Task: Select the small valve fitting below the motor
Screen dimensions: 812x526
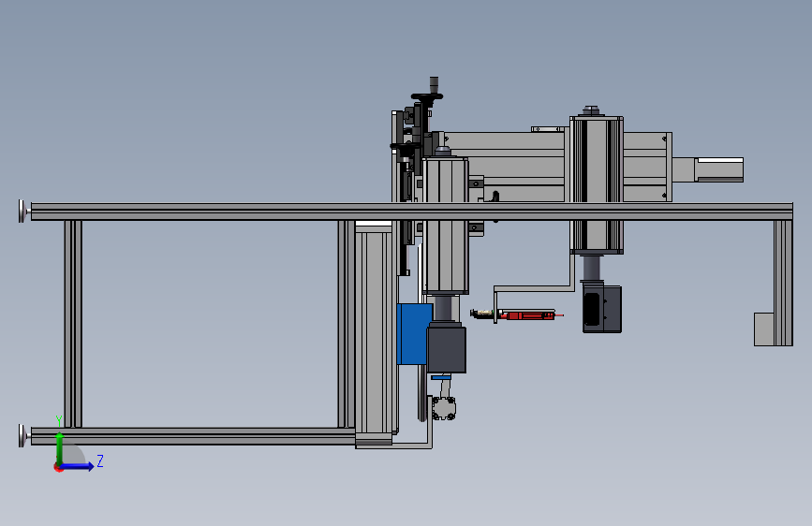Action: 444,408
